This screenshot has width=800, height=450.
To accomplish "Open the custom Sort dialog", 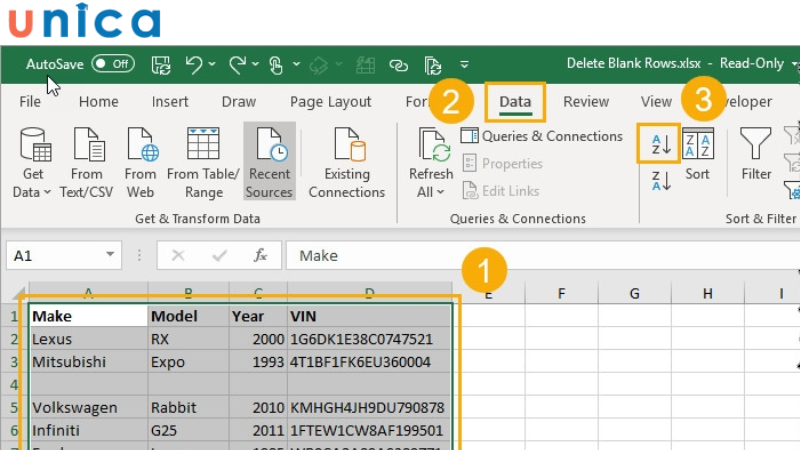I will tap(697, 153).
